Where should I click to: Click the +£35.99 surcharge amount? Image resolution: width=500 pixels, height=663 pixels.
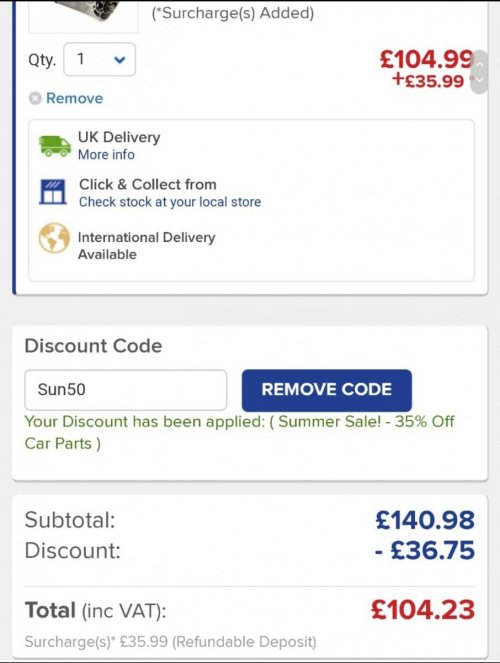coord(428,80)
